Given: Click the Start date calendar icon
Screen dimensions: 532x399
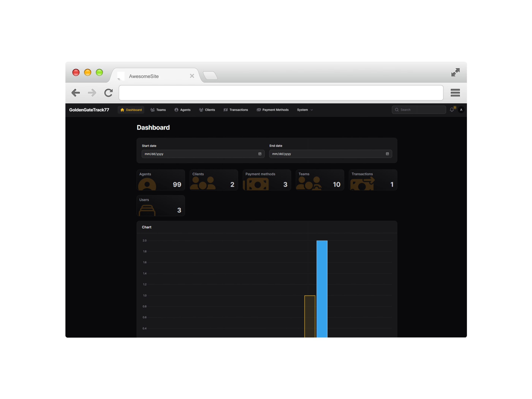Looking at the screenshot, I should pyautogui.click(x=260, y=154).
